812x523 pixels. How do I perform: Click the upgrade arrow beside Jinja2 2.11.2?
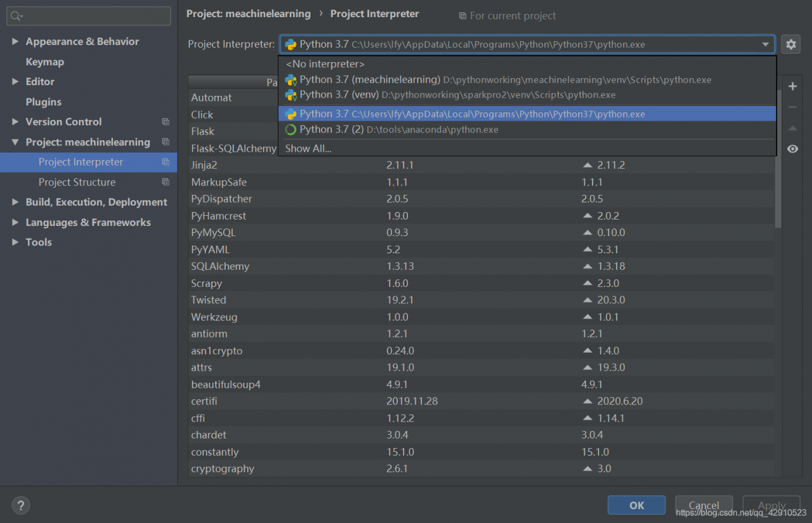tap(587, 165)
